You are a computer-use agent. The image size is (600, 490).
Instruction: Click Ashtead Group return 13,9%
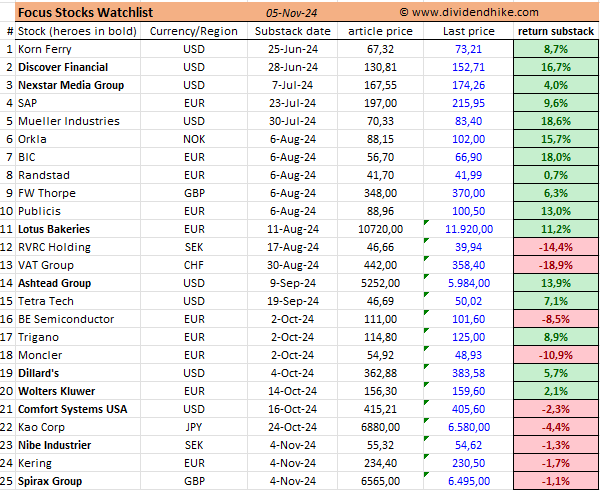point(556,283)
